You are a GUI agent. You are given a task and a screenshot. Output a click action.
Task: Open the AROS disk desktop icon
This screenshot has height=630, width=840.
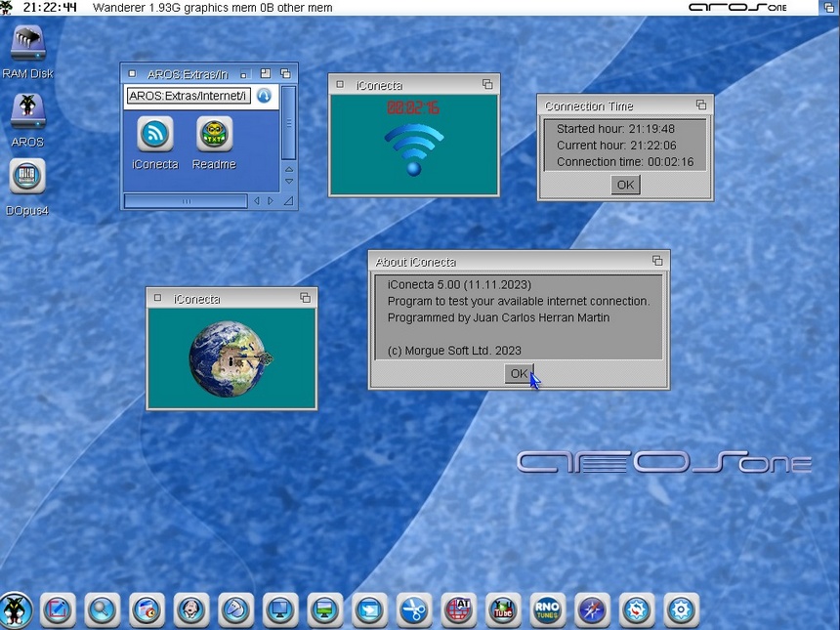(27, 111)
